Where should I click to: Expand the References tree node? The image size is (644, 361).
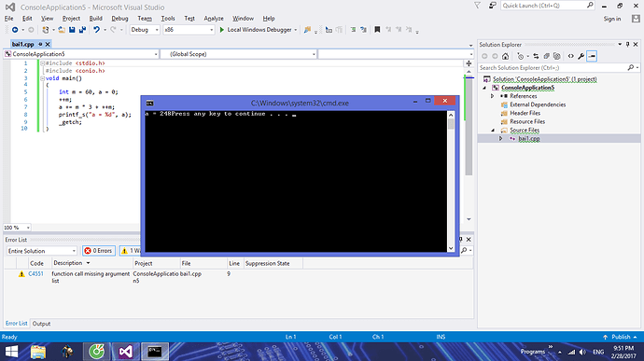click(493, 96)
